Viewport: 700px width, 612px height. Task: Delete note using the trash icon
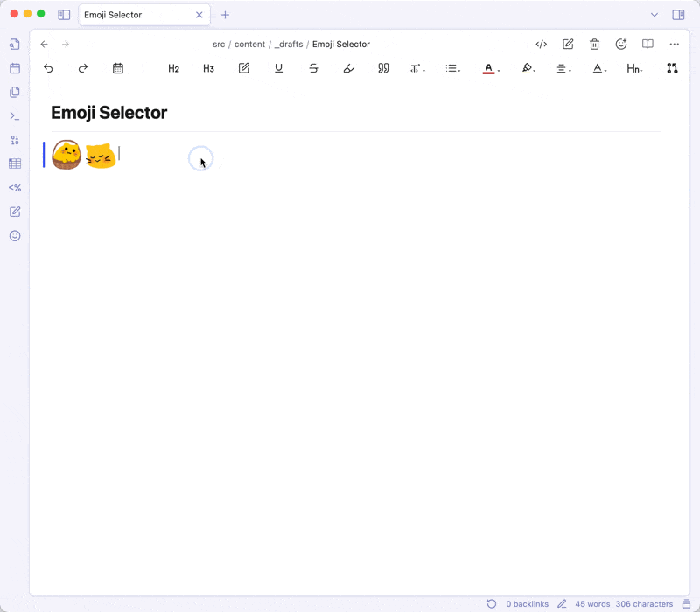(x=594, y=45)
